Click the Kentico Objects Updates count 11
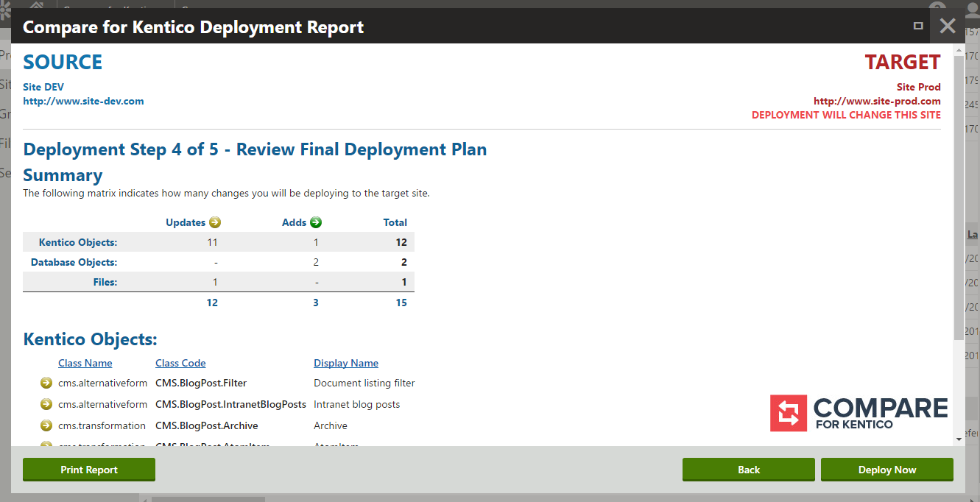 pyautogui.click(x=212, y=242)
